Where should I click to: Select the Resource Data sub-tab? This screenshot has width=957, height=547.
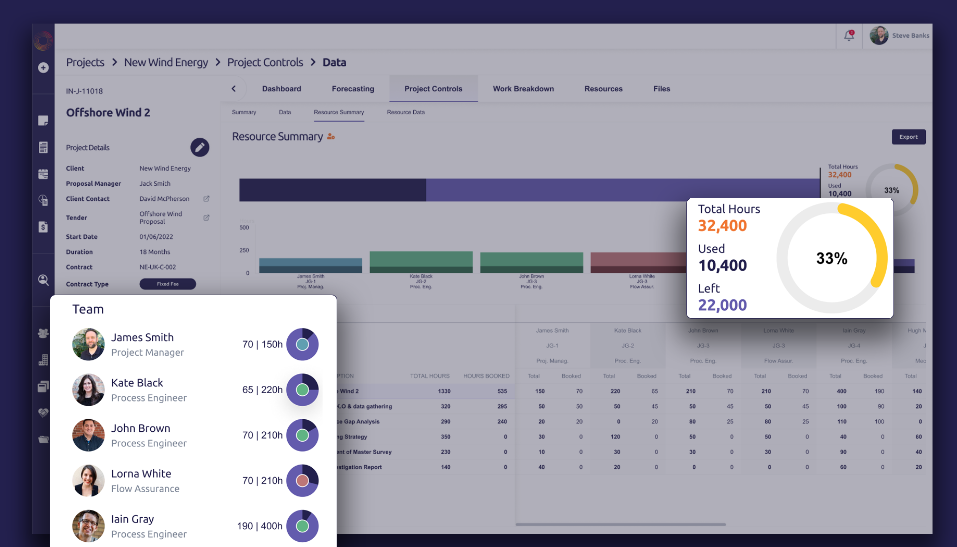tap(406, 112)
